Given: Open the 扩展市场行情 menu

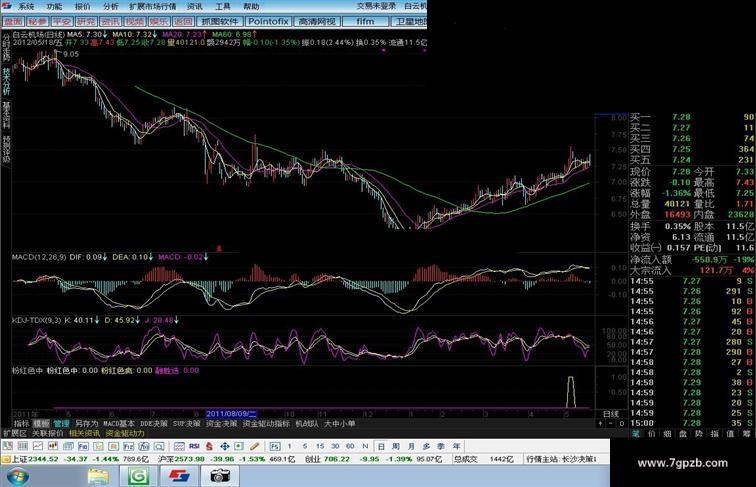Looking at the screenshot, I should (153, 6).
